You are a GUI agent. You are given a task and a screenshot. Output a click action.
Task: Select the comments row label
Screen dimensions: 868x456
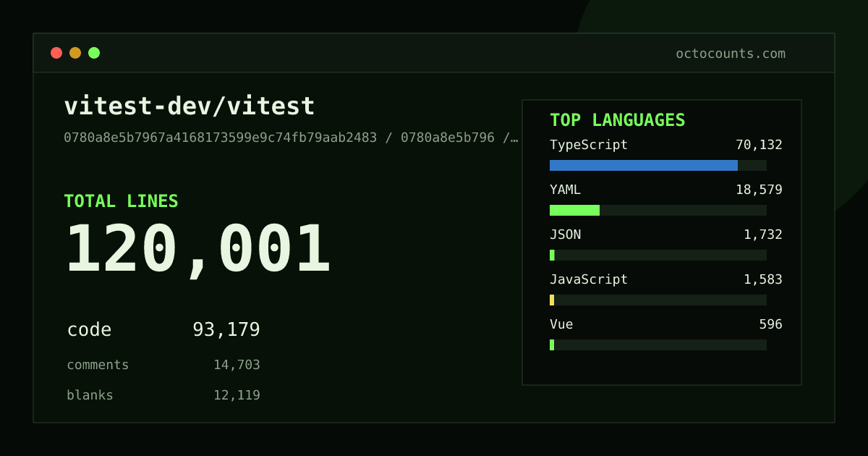tap(98, 365)
